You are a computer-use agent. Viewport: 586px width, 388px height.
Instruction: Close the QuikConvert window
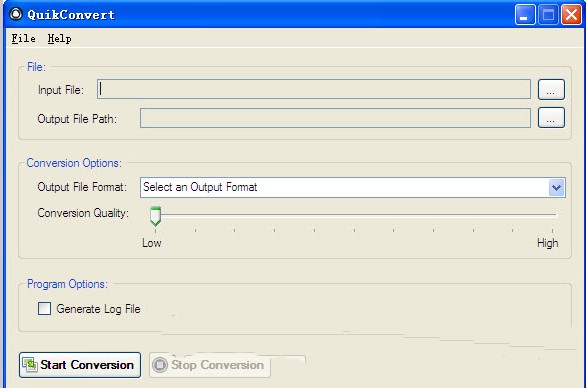(571, 15)
